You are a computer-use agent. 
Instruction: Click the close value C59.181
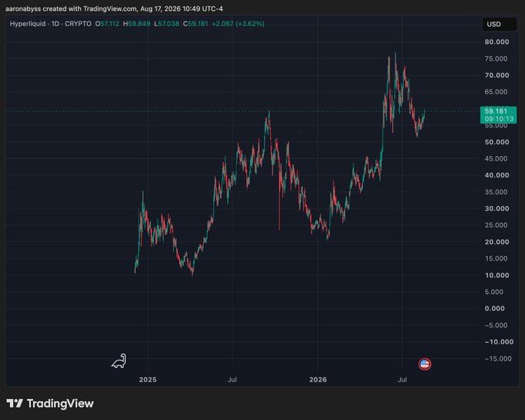click(195, 24)
